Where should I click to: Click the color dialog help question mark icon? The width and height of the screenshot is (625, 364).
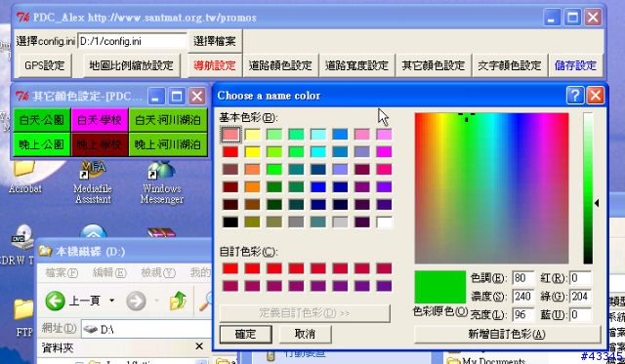coord(575,96)
